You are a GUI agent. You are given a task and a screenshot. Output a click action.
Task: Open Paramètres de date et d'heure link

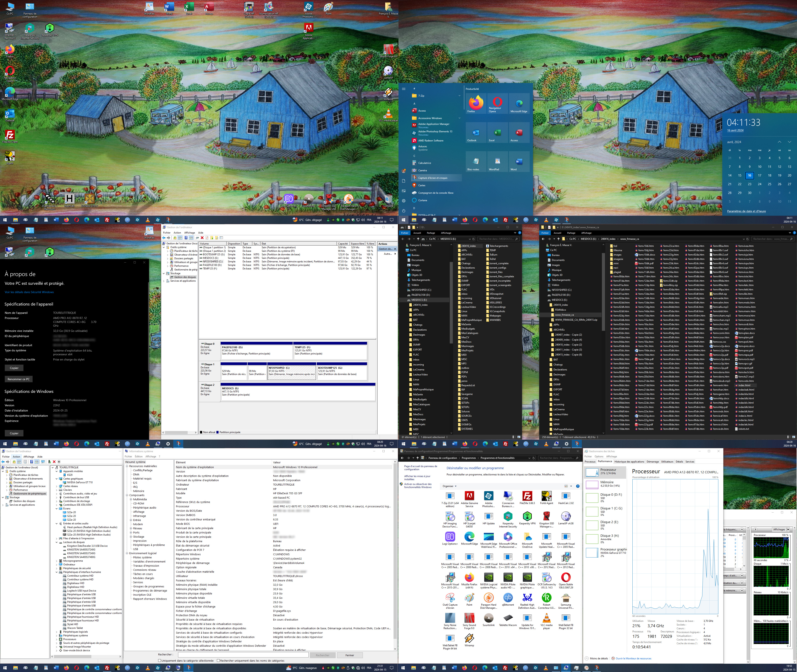coord(746,211)
